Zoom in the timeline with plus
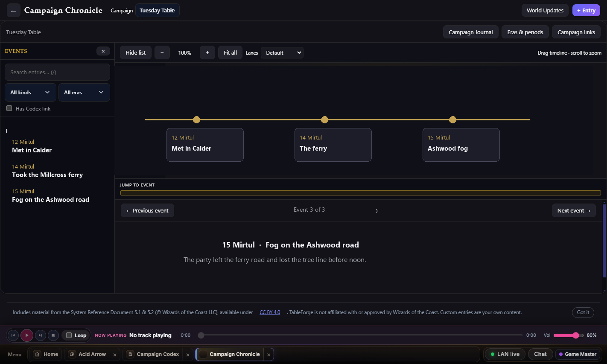Screen dimensions: 607x364 [x=207, y=52]
